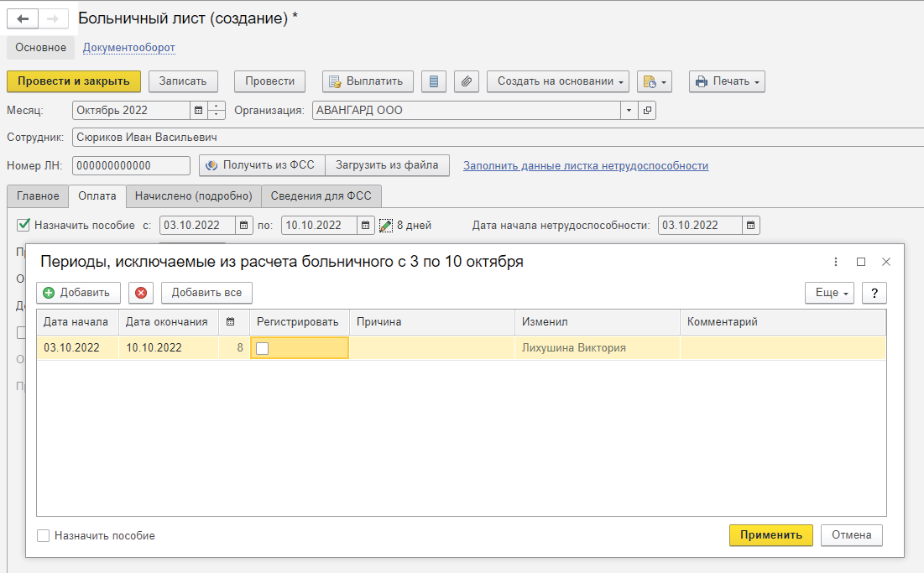
Task: Click the help question mark button
Action: pos(874,293)
